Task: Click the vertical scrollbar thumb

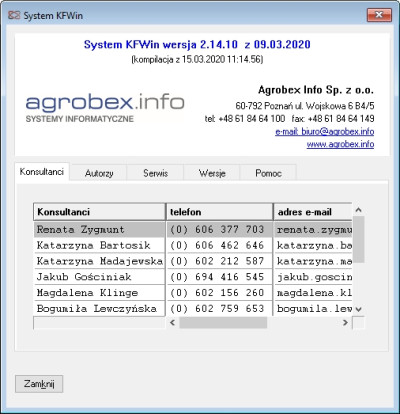Action: pos(359,239)
